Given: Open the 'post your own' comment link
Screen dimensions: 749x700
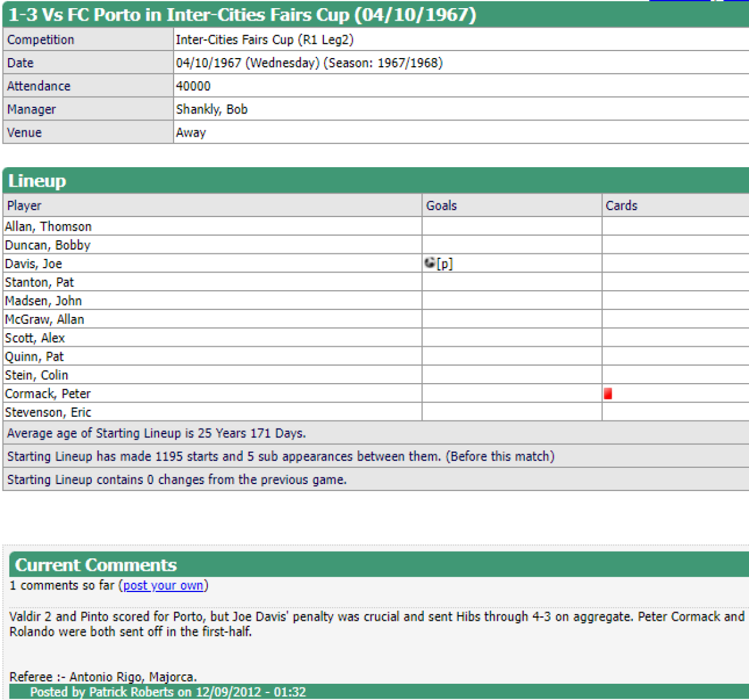Looking at the screenshot, I should [164, 585].
